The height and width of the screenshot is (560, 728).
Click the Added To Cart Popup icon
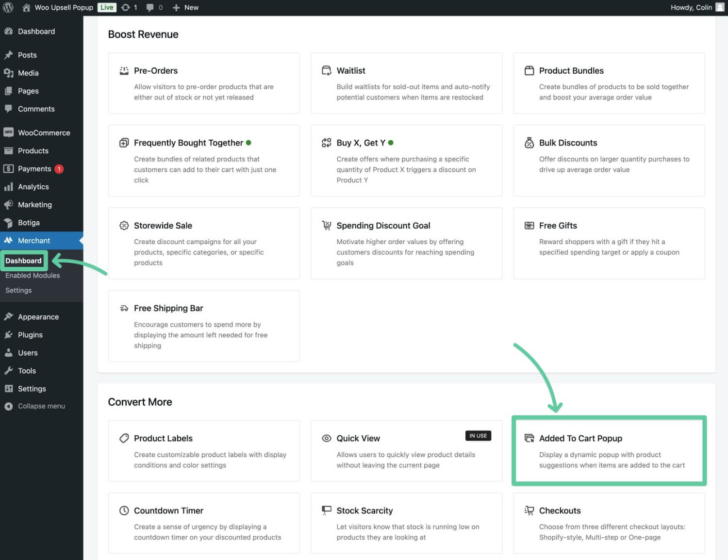[529, 438]
